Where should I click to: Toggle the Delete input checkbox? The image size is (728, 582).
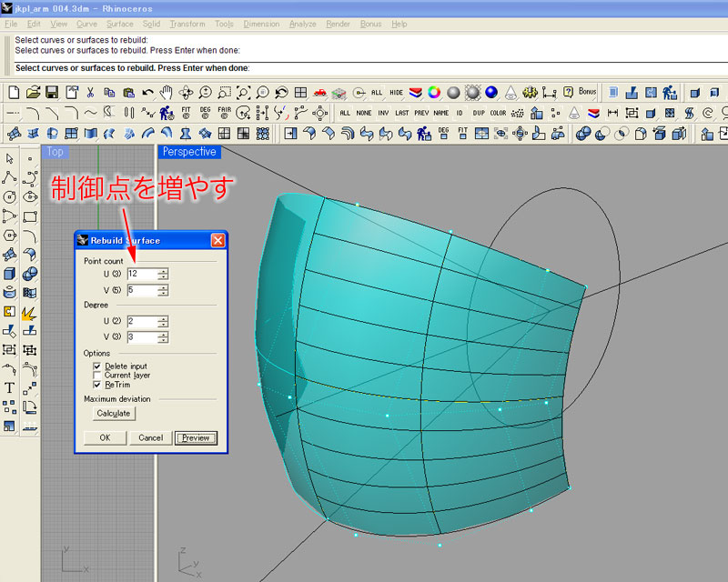pyautogui.click(x=97, y=366)
